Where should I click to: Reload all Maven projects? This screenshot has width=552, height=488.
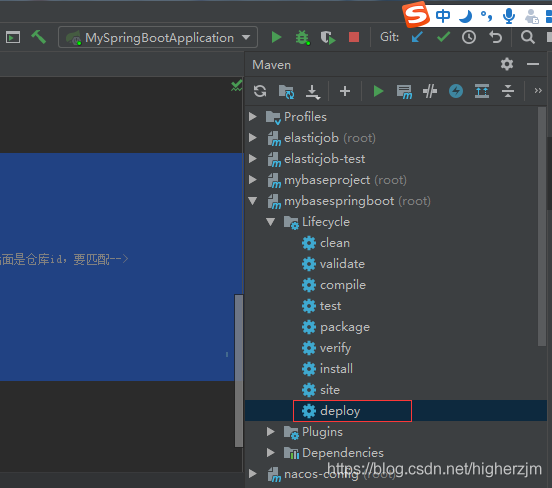260,91
